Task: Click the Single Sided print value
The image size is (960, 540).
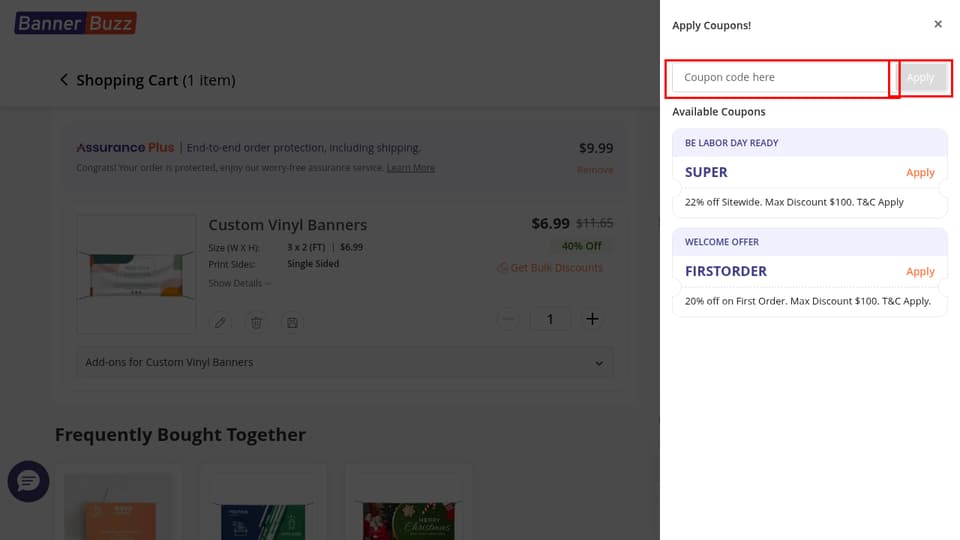Action: click(x=313, y=264)
